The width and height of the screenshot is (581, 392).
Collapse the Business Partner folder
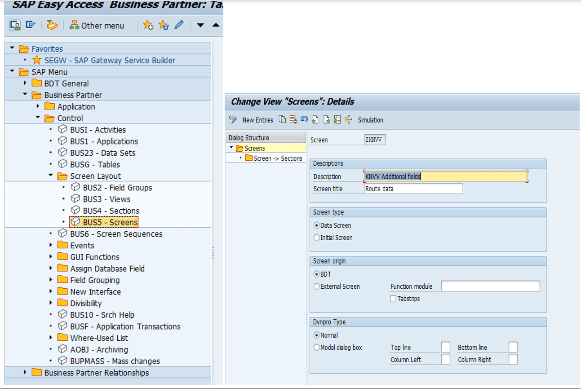pos(25,95)
